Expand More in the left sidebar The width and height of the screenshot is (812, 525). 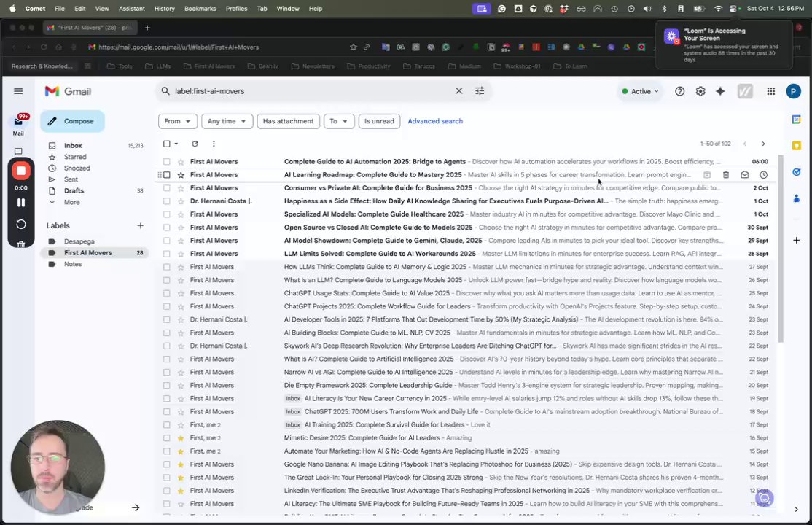pos(72,202)
